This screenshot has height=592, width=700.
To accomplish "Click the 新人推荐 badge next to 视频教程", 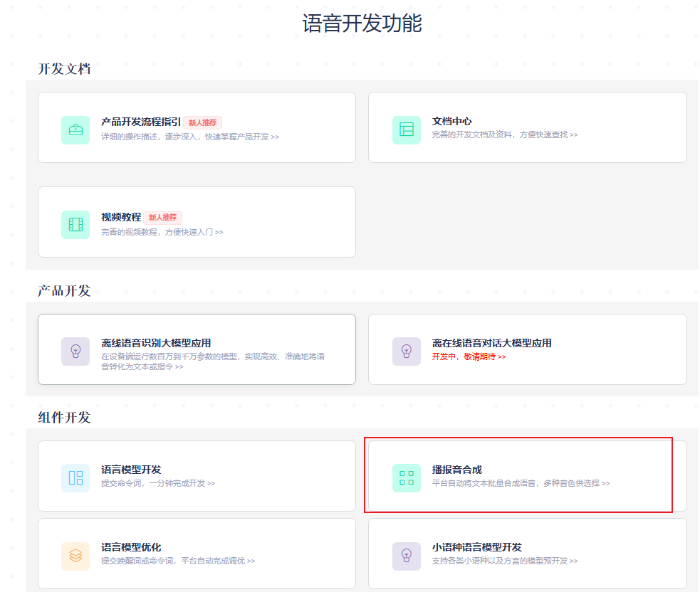I will click(162, 218).
